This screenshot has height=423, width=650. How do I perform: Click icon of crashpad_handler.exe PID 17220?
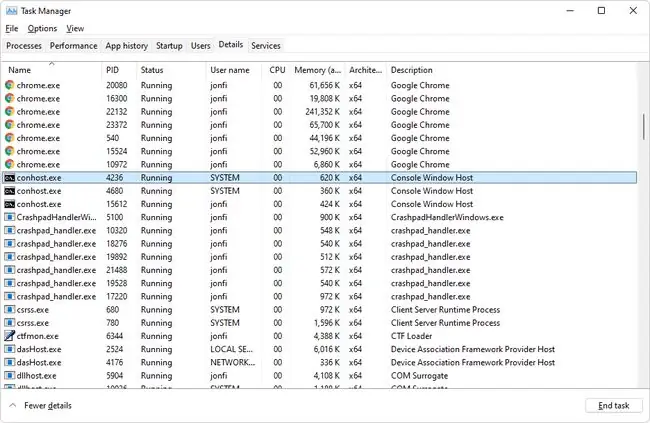coord(10,297)
